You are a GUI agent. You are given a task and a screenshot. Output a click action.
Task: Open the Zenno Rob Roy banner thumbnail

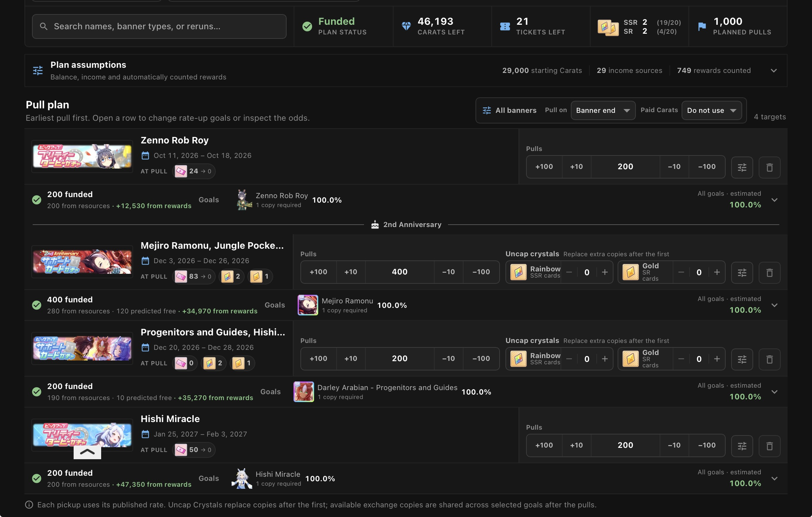point(82,157)
